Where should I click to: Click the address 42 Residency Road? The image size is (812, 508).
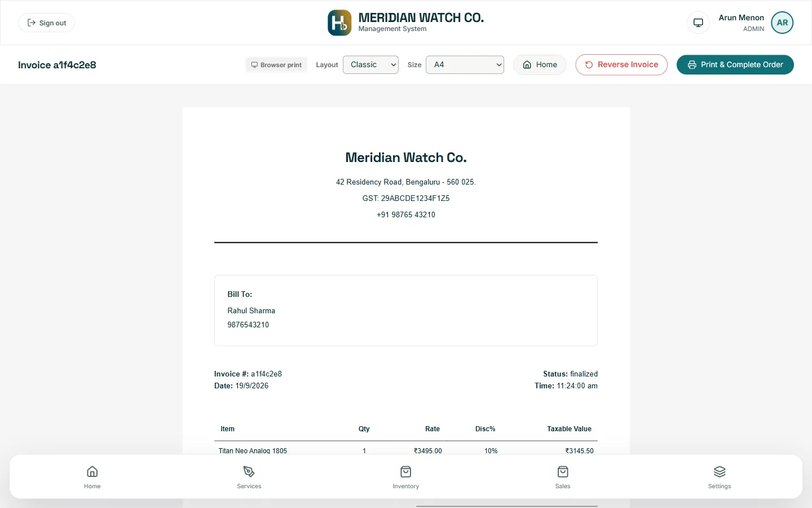tap(406, 182)
